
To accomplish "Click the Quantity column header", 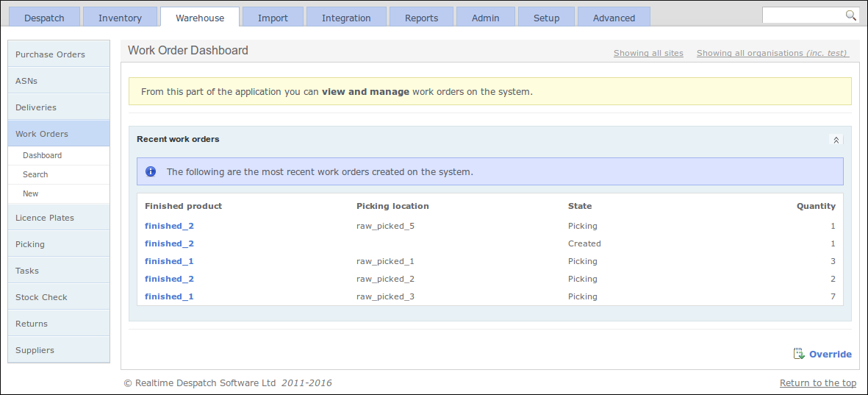I will [x=816, y=206].
